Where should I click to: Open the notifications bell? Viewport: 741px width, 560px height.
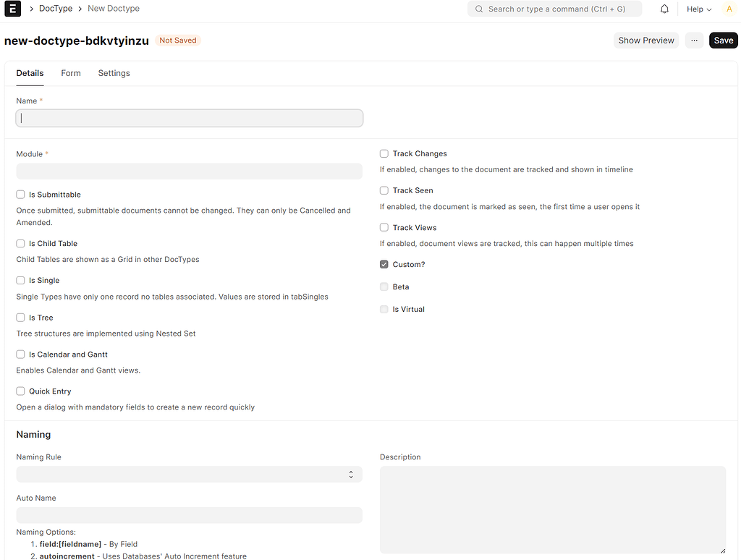(664, 9)
